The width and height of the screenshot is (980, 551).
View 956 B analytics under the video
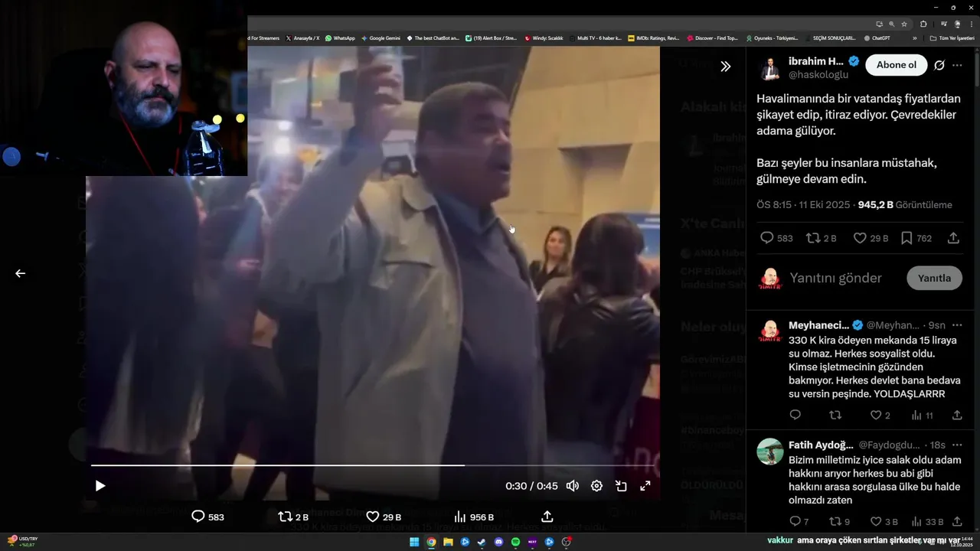click(474, 517)
